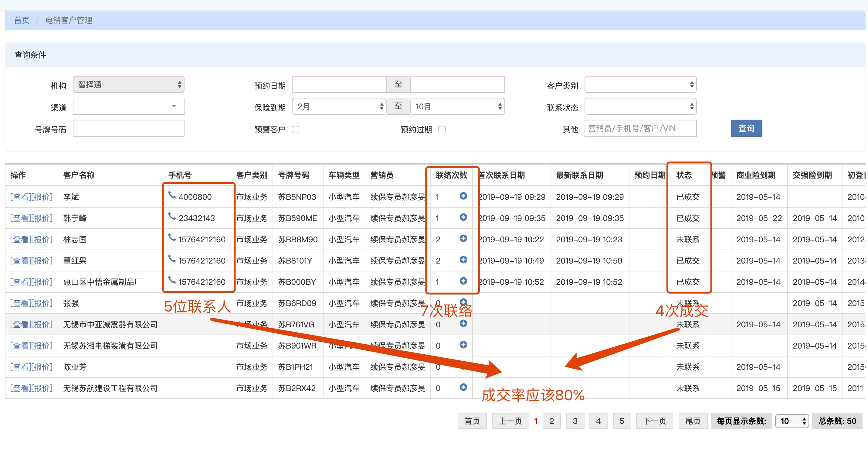Click the 号牌号码 input field

click(128, 128)
